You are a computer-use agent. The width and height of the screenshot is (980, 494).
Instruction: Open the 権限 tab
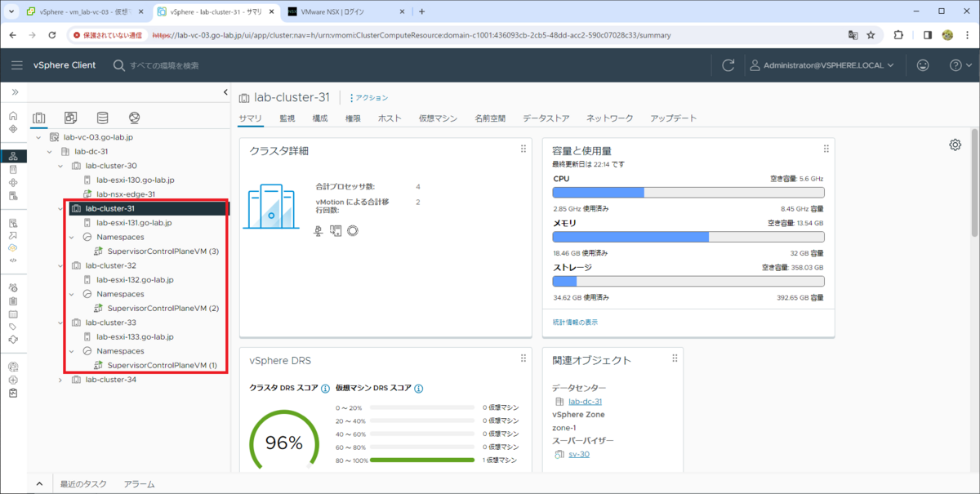(x=353, y=118)
